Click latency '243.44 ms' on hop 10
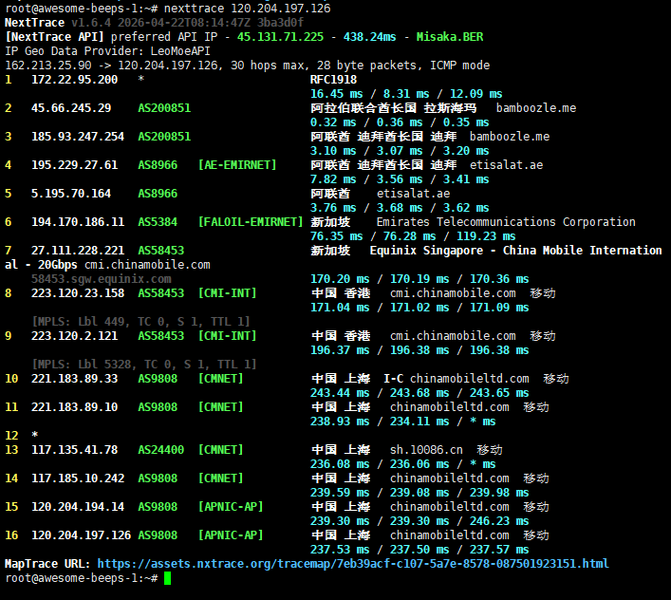The width and height of the screenshot is (671, 600). point(340,393)
